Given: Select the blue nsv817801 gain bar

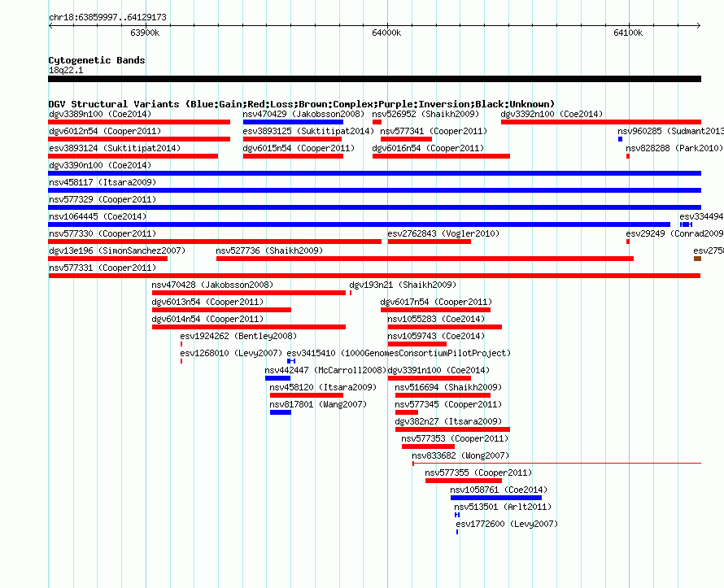Looking at the screenshot, I should [x=281, y=412].
